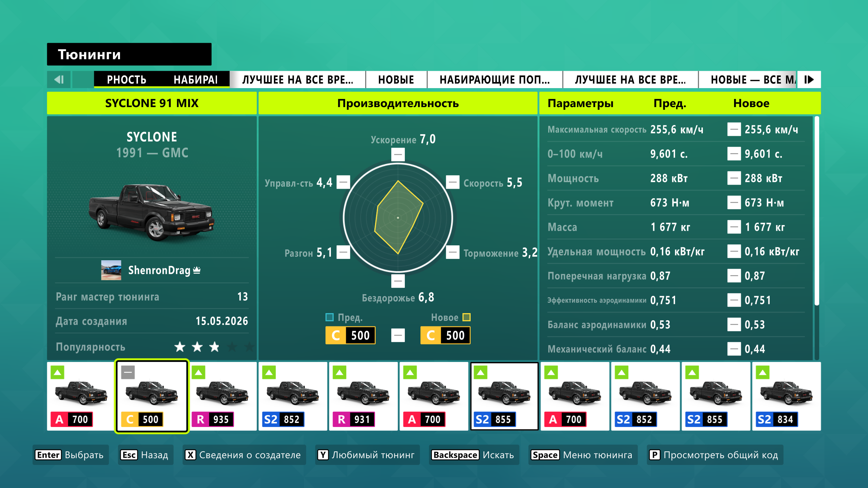Open Сведения о создателе
Viewport: 868px width, 488px height.
[x=244, y=455]
